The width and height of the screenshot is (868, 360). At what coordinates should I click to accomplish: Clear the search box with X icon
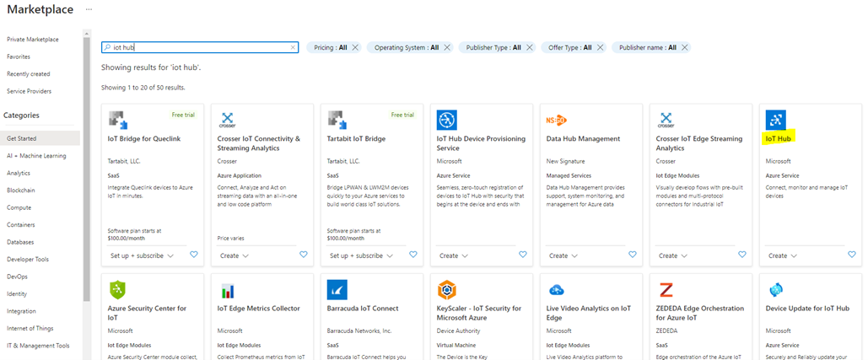293,47
